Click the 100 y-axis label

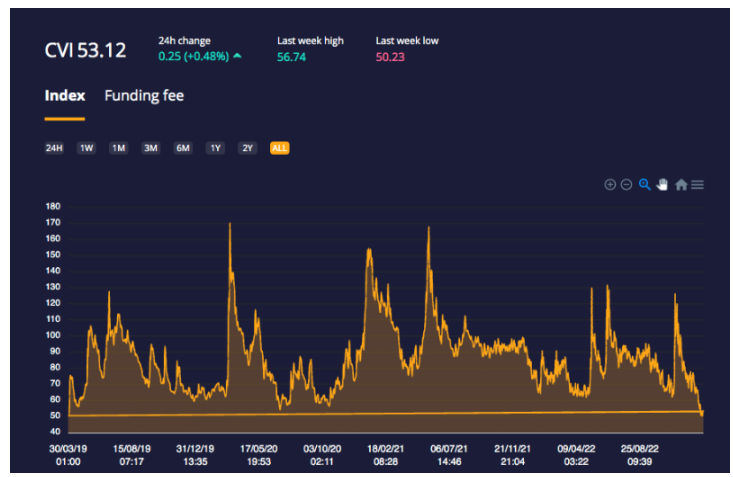tap(53, 335)
